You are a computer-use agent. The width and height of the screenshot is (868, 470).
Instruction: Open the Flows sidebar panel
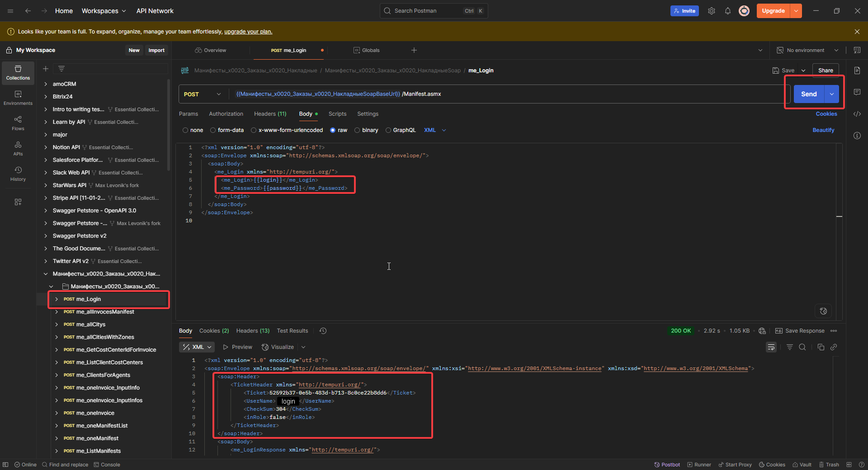click(18, 123)
